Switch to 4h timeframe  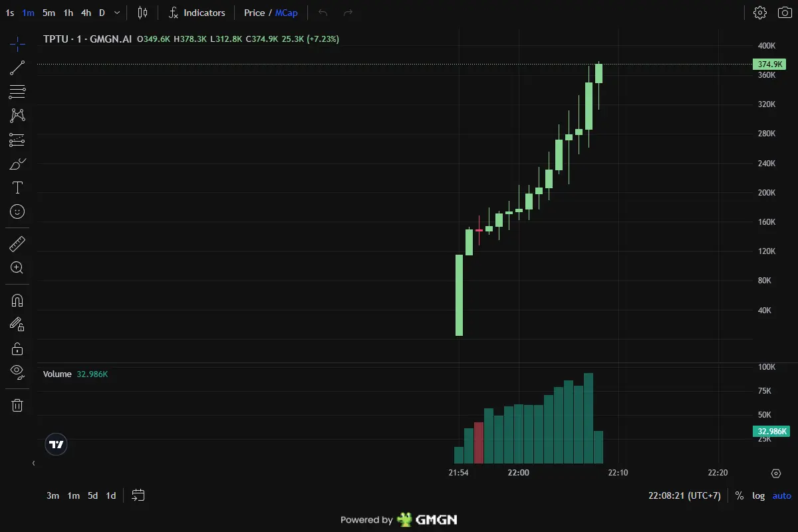[86, 13]
